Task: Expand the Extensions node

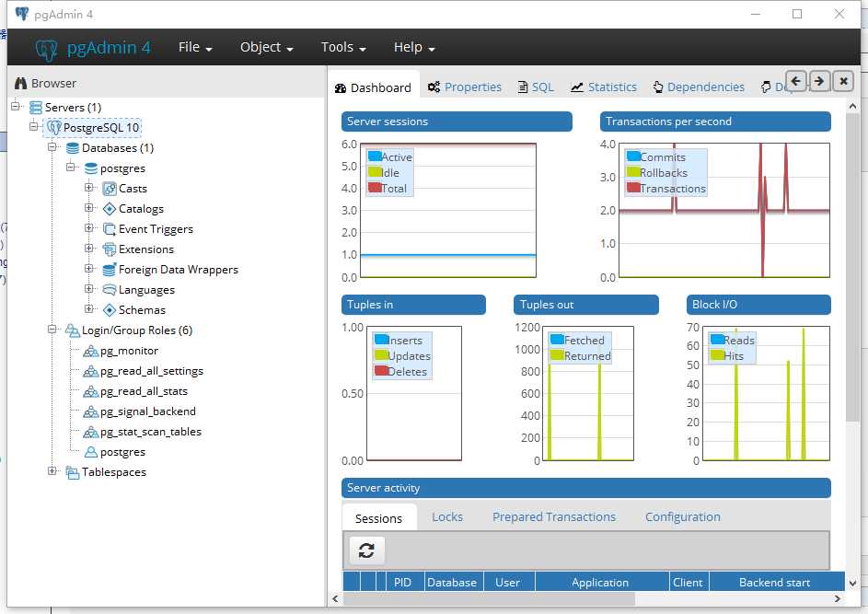Action: pyautogui.click(x=88, y=248)
